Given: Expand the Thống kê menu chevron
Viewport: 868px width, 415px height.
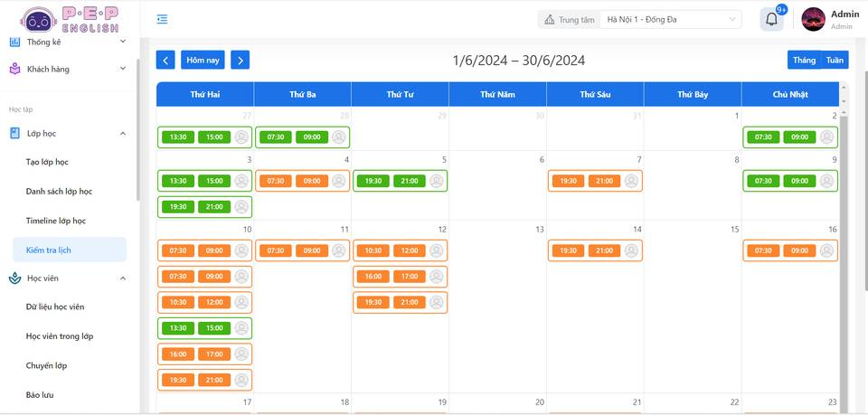Looking at the screenshot, I should [123, 42].
